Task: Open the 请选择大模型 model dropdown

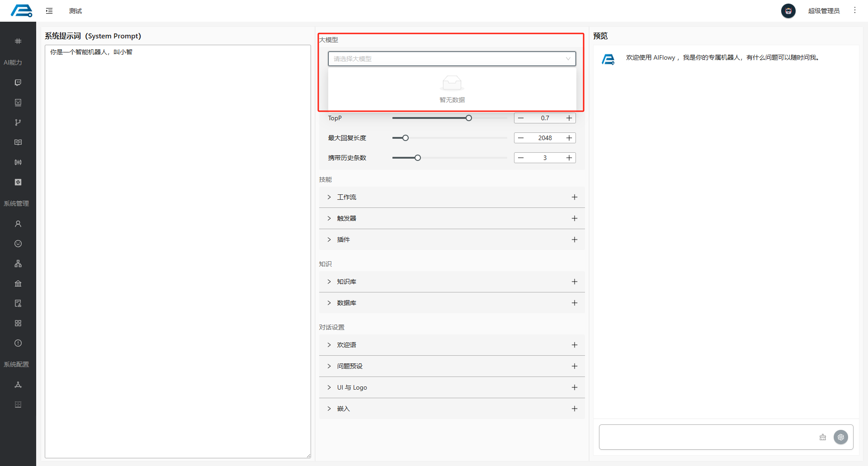Action: tap(452, 59)
